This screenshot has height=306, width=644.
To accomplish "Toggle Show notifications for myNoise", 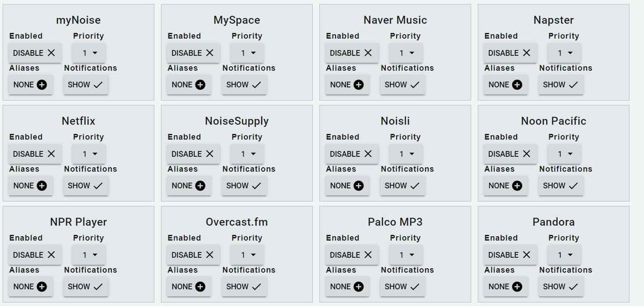I will click(x=85, y=85).
